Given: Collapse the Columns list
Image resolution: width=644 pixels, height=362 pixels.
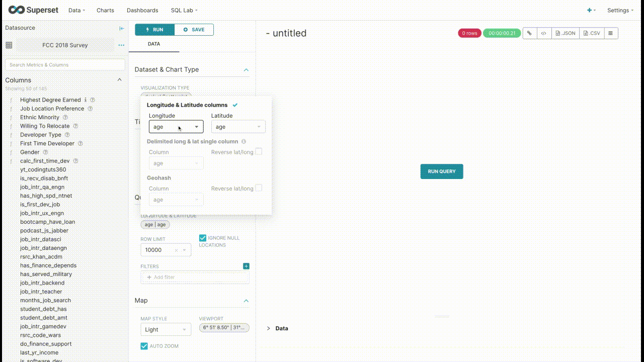Looking at the screenshot, I should 119,80.
